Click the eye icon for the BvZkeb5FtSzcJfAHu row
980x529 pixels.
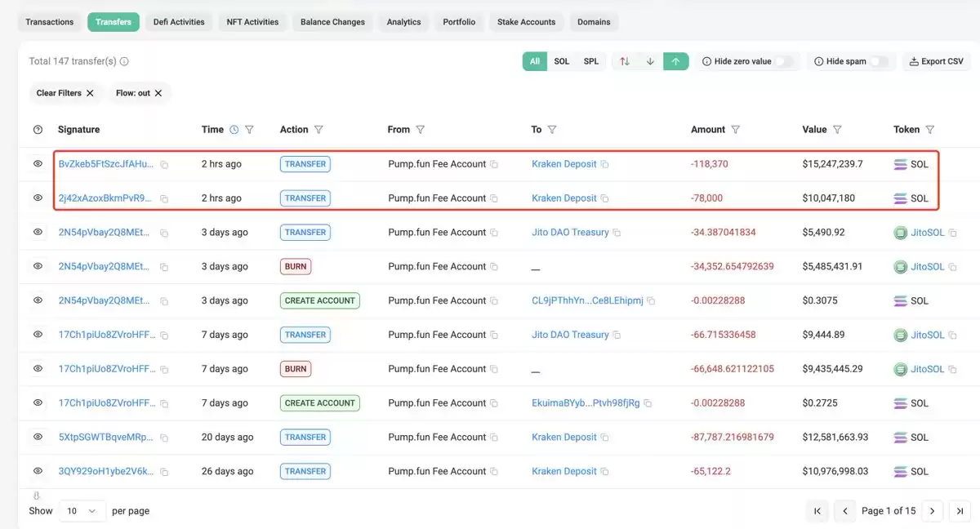(38, 164)
